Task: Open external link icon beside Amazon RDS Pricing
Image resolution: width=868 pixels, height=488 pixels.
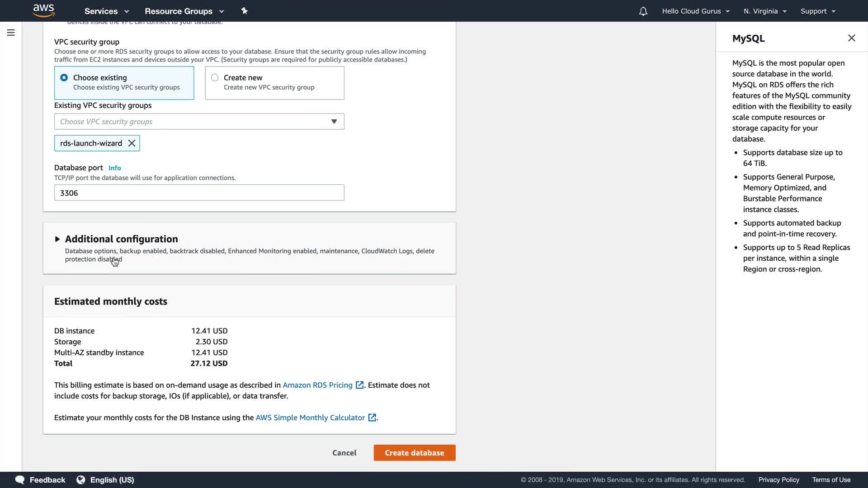Action: tap(359, 385)
